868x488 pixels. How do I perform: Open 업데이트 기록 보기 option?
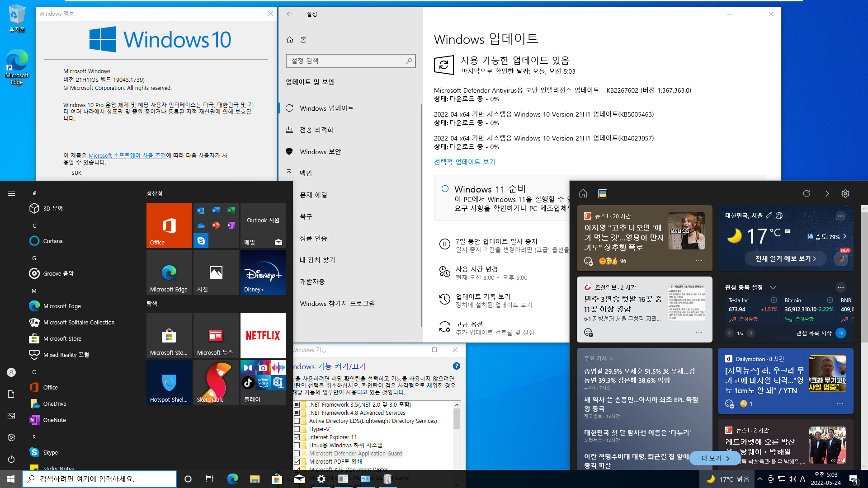coord(483,297)
